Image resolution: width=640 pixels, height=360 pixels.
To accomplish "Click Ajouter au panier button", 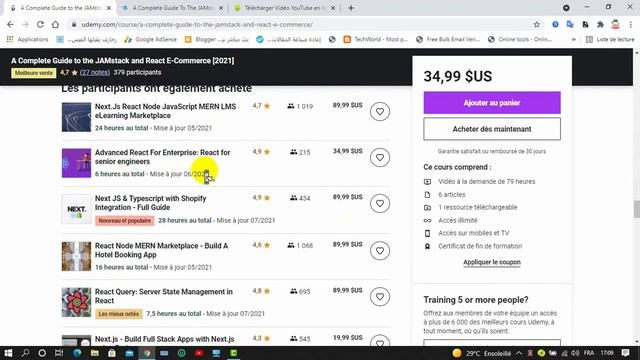I will pos(492,102).
